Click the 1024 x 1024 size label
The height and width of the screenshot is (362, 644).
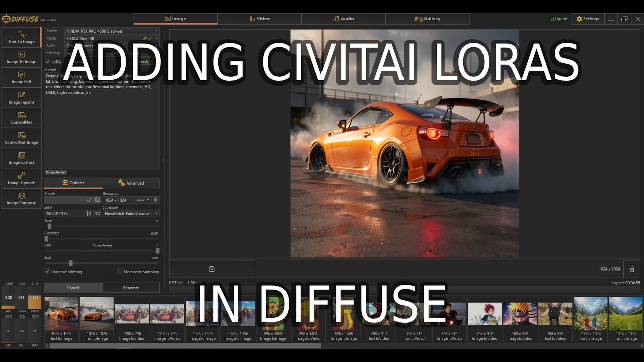609,269
